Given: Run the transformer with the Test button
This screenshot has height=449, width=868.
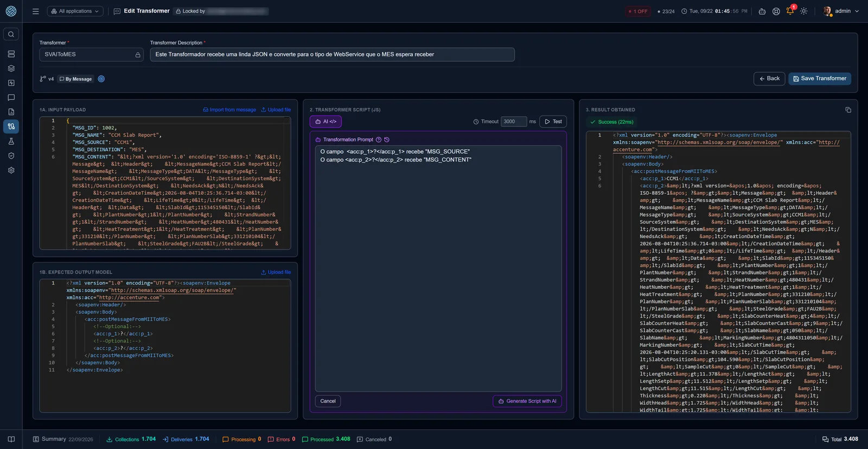Looking at the screenshot, I should click(x=553, y=122).
